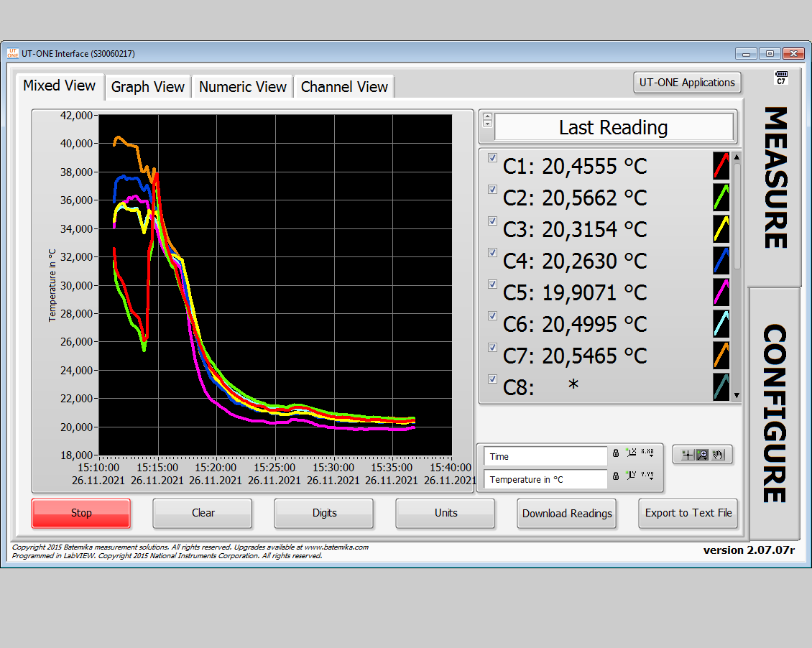
Task: Click the lock icon beside the Time axis
Action: pos(616,453)
